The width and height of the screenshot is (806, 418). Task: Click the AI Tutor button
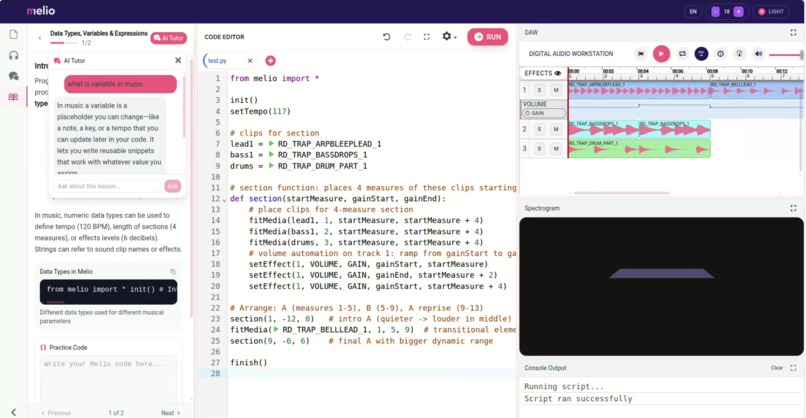(169, 38)
